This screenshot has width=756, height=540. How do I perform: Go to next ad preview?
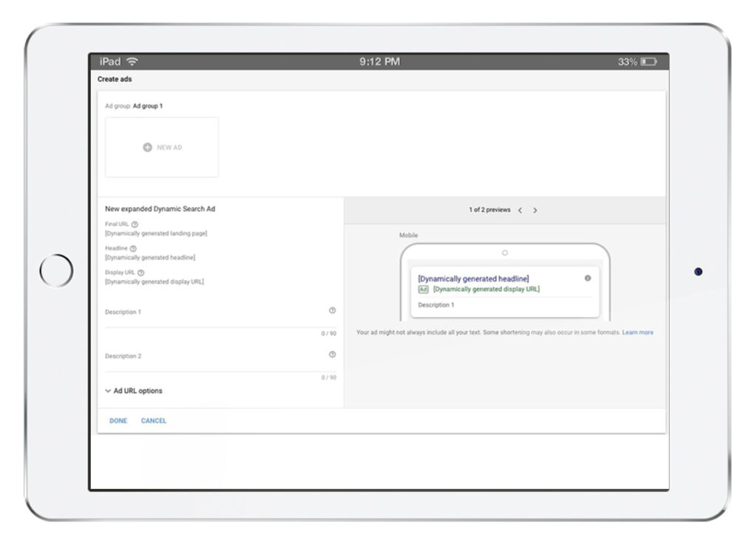point(535,211)
